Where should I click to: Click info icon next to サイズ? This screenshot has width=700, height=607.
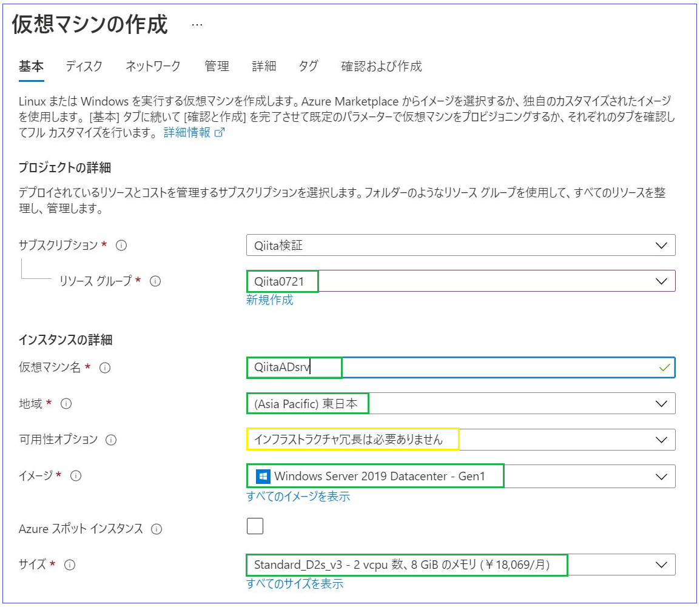pyautogui.click(x=70, y=565)
